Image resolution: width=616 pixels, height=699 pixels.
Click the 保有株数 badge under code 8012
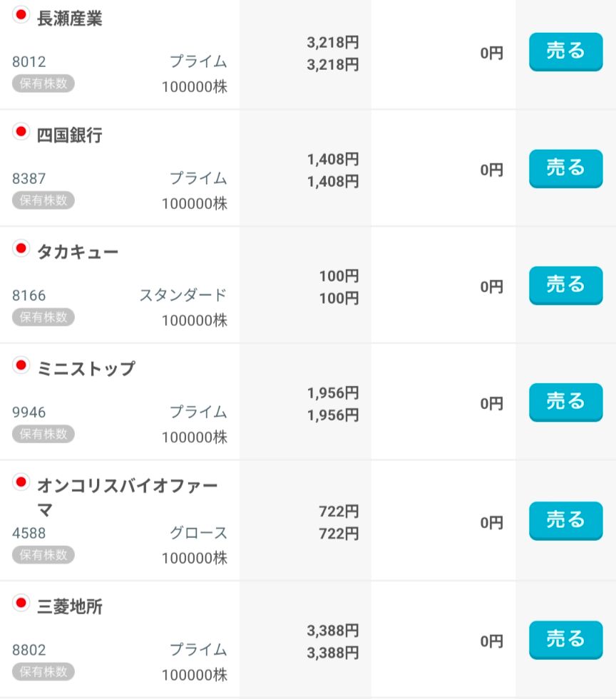[x=43, y=83]
